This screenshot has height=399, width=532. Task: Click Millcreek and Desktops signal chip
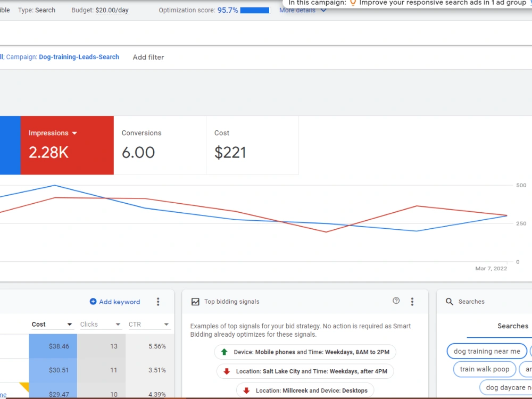(305, 390)
